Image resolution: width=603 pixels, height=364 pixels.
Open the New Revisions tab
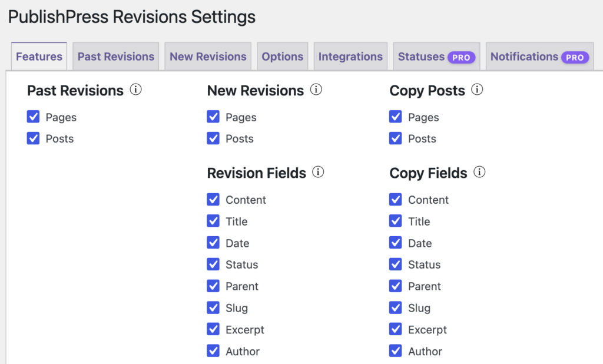(x=208, y=57)
